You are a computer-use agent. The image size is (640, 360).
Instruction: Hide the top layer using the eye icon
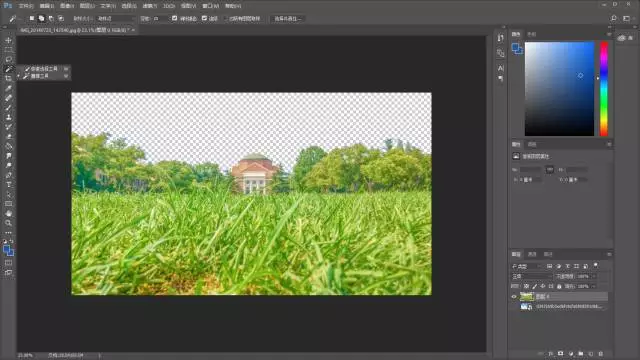(514, 297)
